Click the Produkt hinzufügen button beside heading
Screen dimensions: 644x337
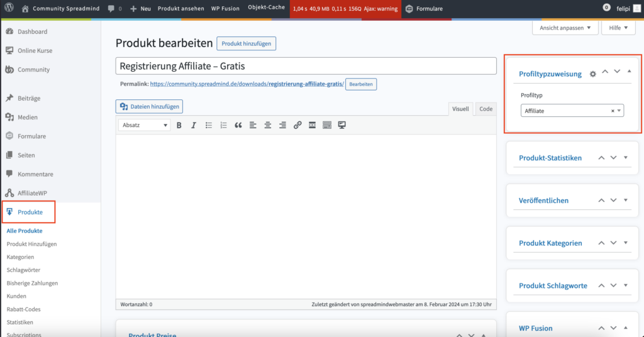coord(246,43)
